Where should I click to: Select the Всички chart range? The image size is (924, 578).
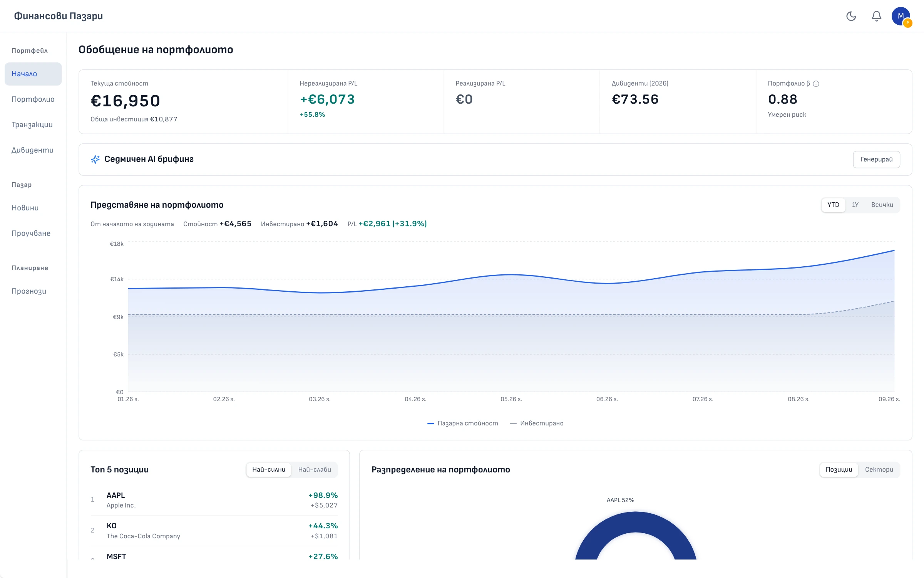(882, 205)
